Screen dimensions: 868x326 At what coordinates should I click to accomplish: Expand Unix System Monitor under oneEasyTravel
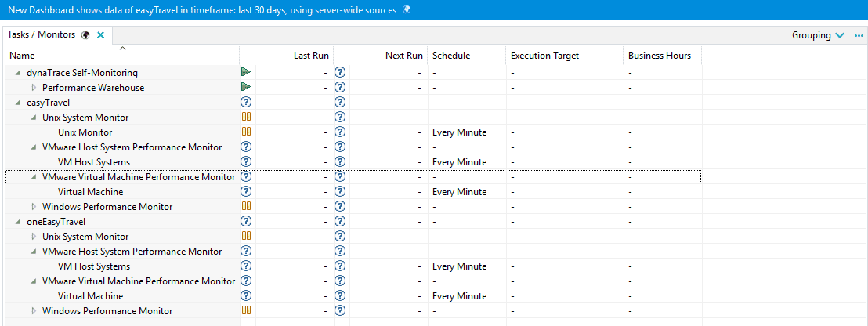(34, 237)
